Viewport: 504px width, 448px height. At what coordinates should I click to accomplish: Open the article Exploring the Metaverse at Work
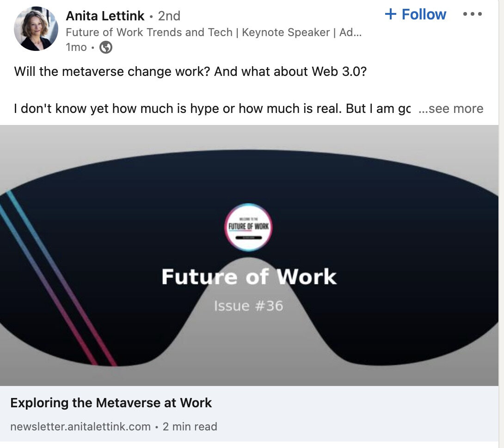(x=111, y=403)
